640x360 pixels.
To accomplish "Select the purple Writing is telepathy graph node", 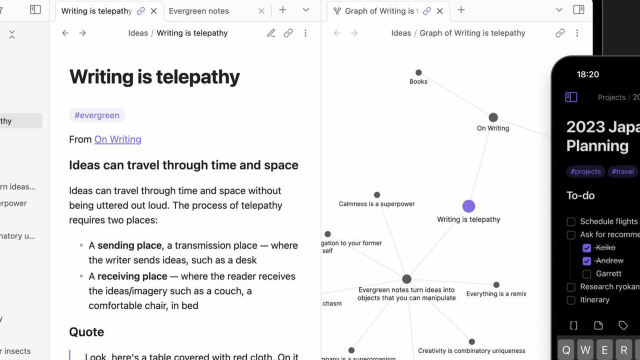I will tap(469, 206).
